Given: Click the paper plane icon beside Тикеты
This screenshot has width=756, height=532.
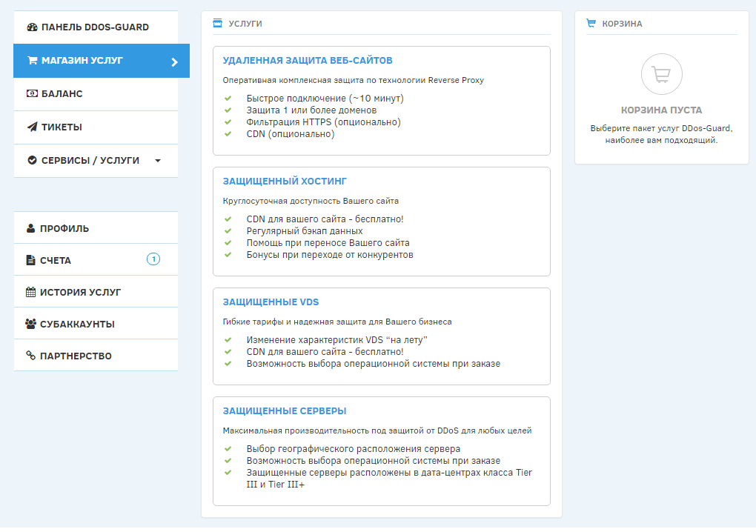Looking at the screenshot, I should [x=33, y=127].
